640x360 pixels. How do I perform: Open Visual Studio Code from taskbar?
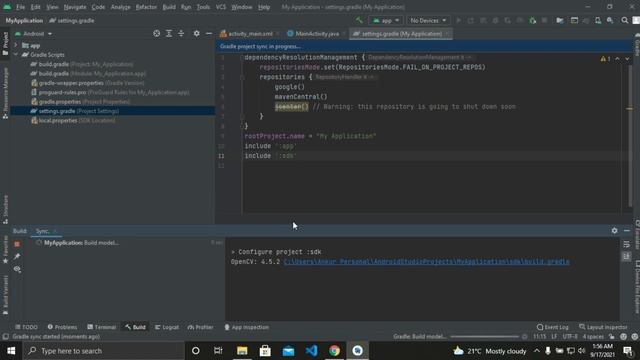point(311,351)
